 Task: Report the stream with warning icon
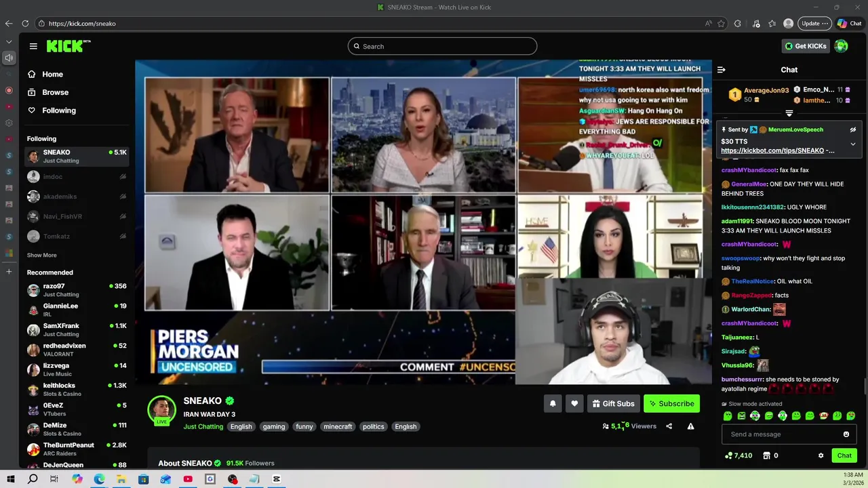(690, 426)
